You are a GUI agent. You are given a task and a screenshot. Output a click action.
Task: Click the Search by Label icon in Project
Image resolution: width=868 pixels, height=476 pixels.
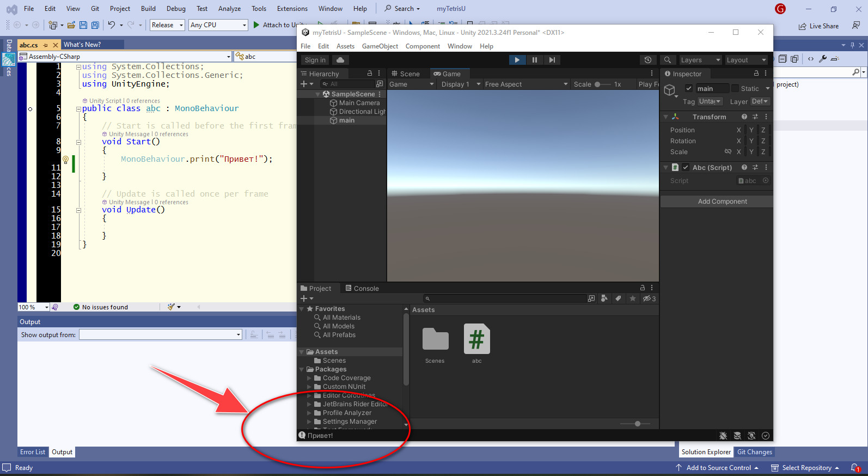[618, 298]
